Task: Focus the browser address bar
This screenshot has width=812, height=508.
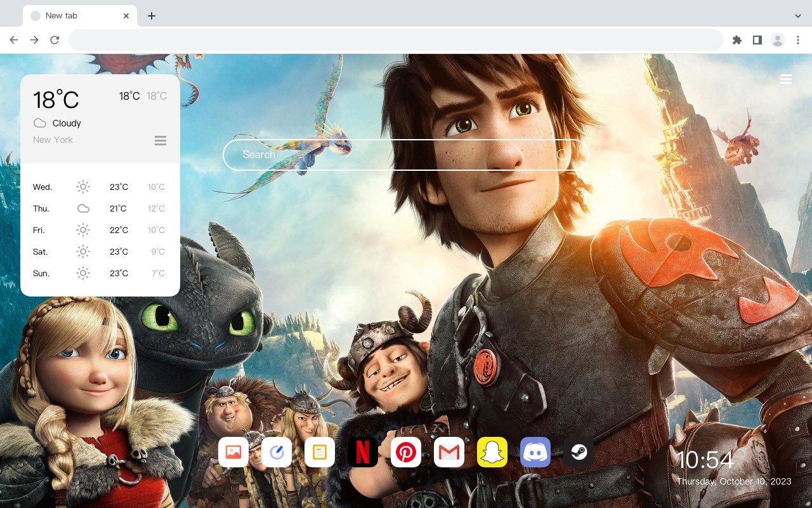Action: pyautogui.click(x=396, y=40)
